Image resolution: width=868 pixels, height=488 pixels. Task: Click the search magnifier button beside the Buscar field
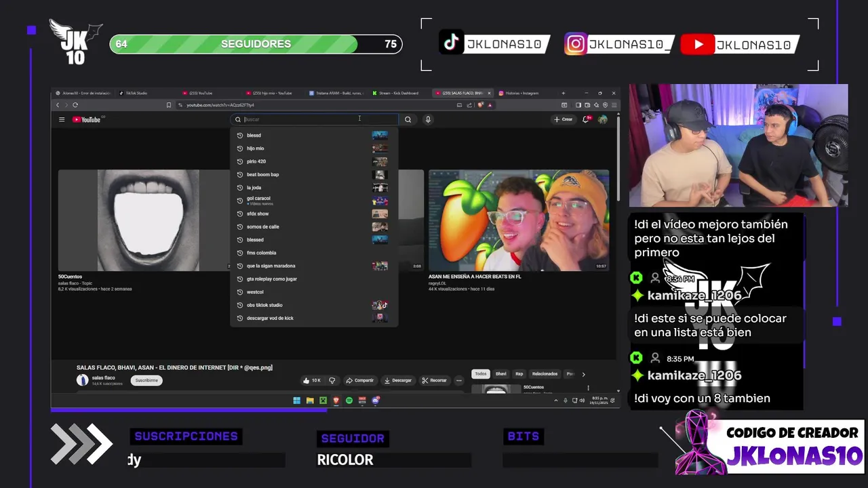pyautogui.click(x=408, y=119)
